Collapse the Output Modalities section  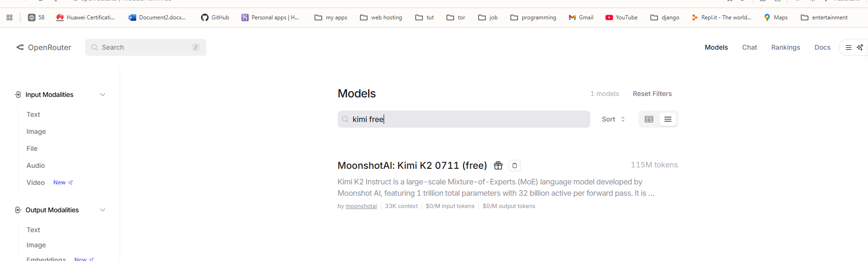click(103, 210)
